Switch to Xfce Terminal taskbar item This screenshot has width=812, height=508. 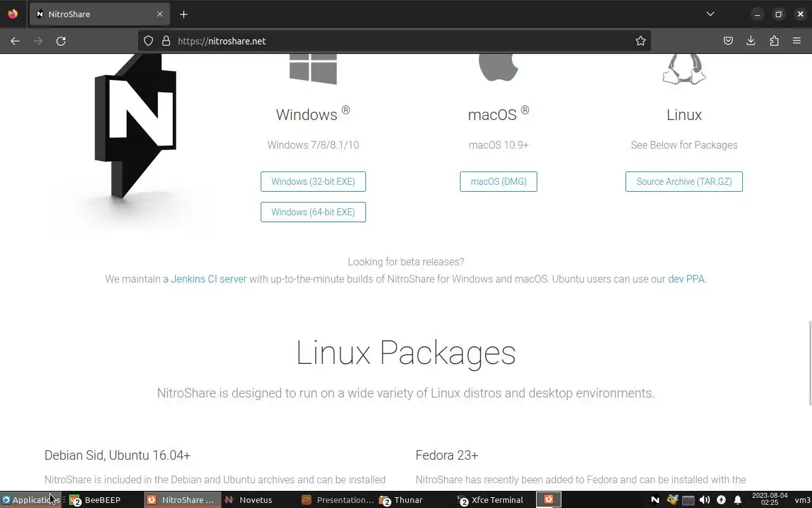point(491,500)
